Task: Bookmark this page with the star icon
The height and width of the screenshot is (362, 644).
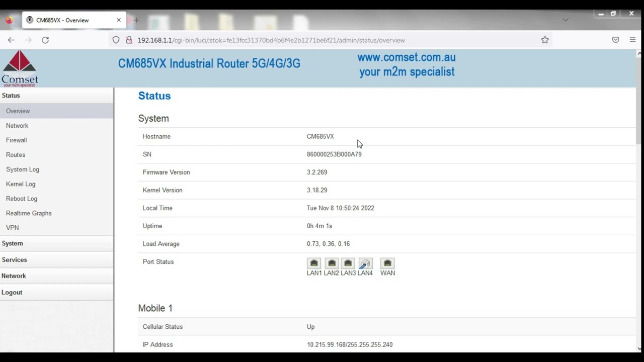Action: pos(545,40)
